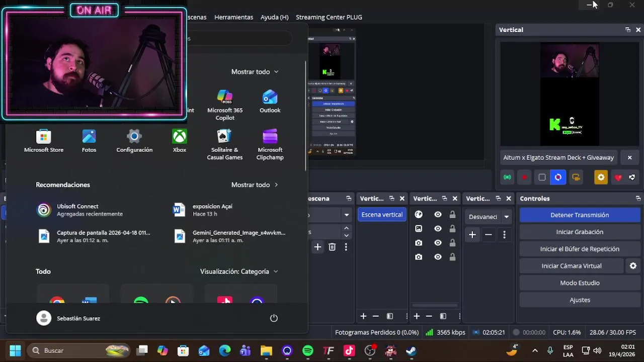Toggle lock on the globe browser source

click(x=452, y=214)
